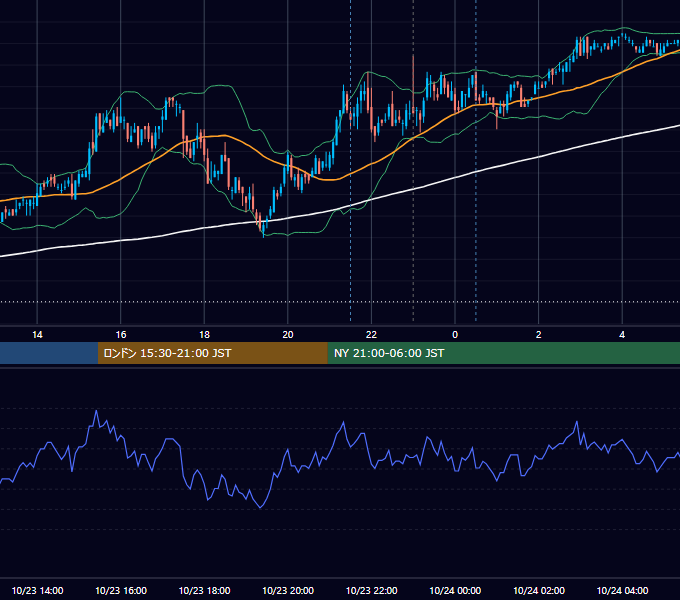Click the 10/23 14:00 date label
The image size is (680, 600).
click(x=37, y=590)
